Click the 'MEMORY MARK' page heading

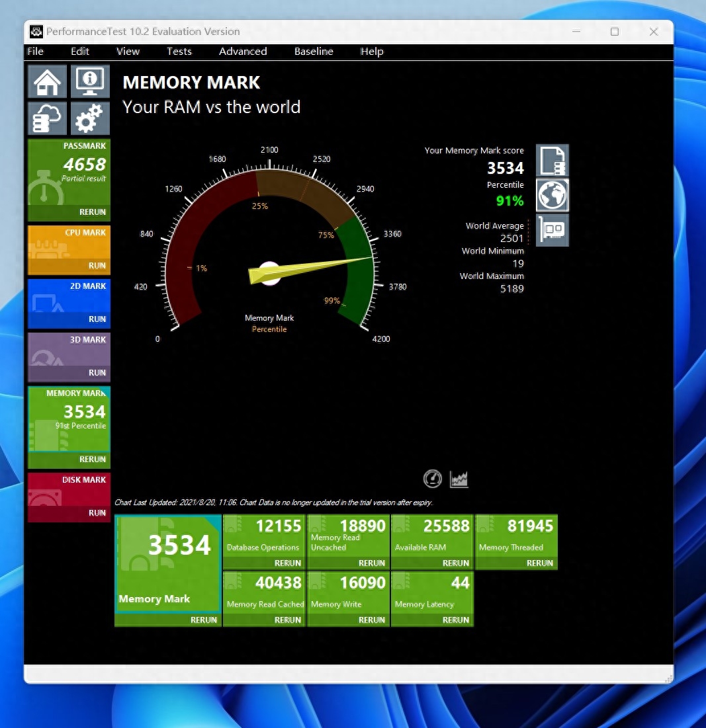pos(191,83)
